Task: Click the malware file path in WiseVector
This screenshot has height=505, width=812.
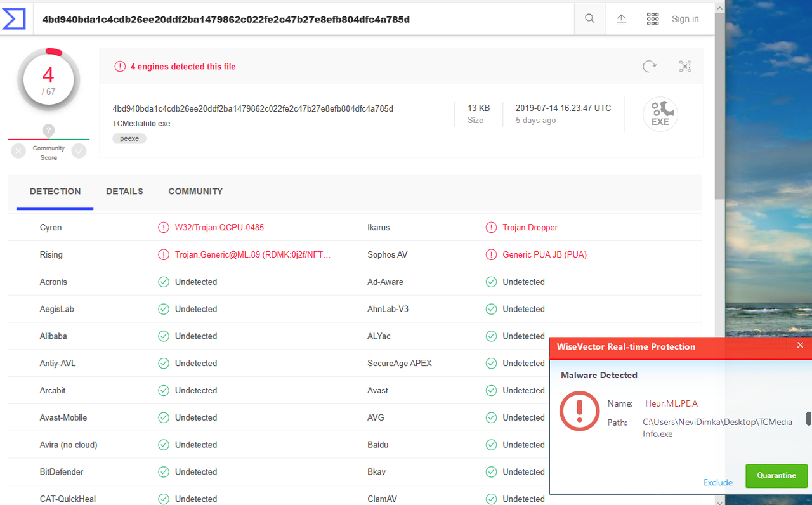Action: [717, 428]
